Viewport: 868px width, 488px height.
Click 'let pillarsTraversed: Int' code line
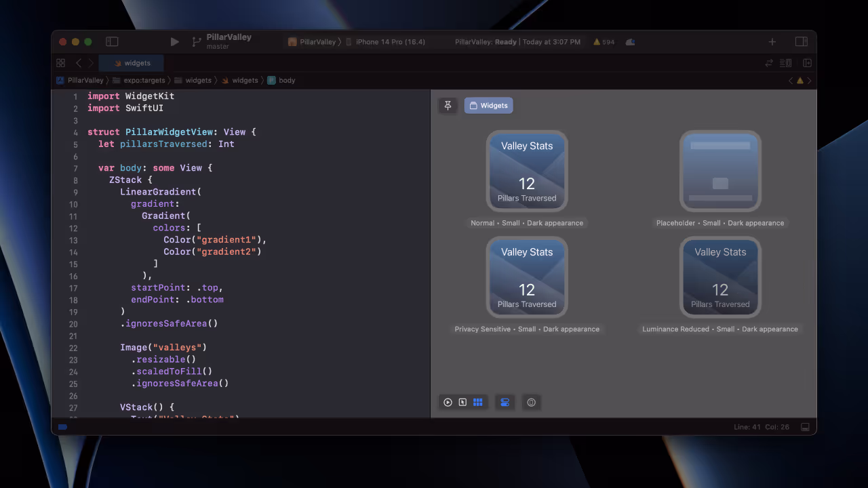click(166, 144)
